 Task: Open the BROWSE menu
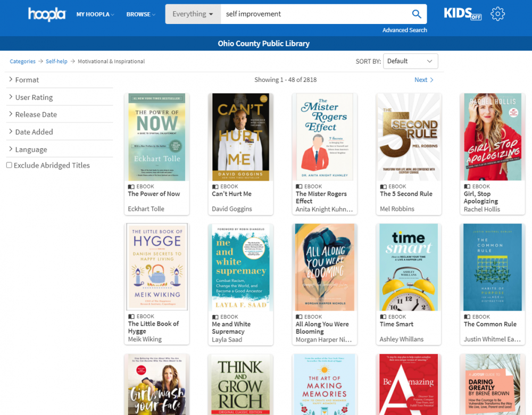[x=141, y=14]
